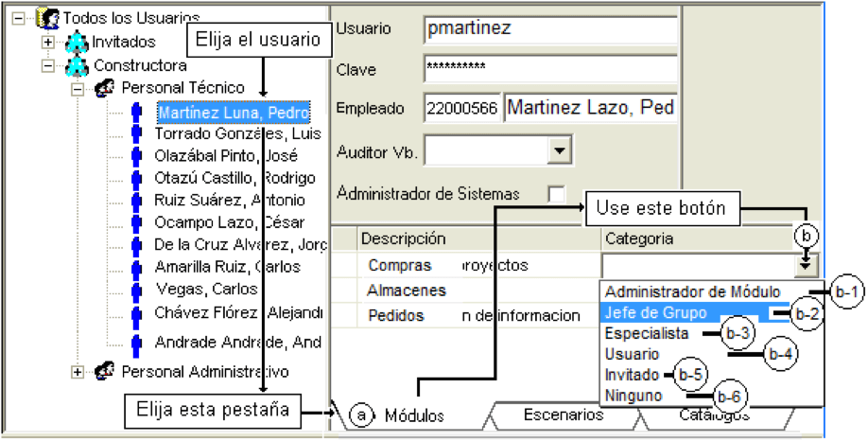Click the Invitados group icon
Screen dimensions: 868x441
(x=77, y=42)
